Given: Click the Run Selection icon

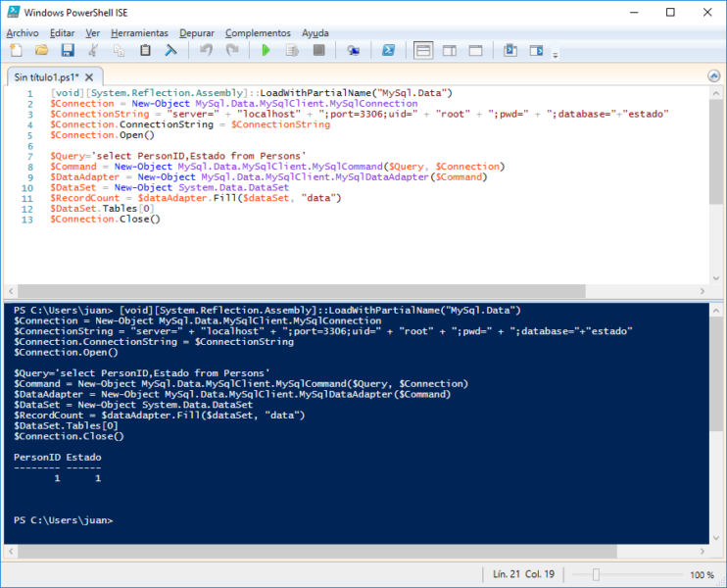Looking at the screenshot, I should (292, 50).
